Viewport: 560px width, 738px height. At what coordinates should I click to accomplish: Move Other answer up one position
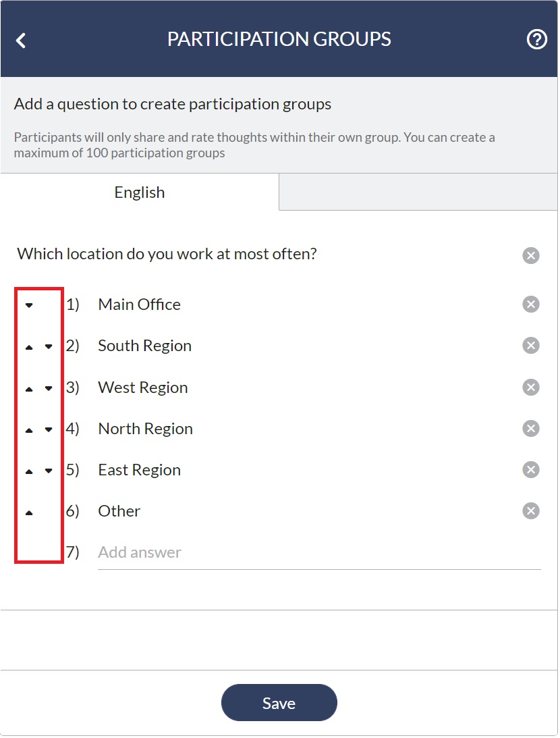[29, 512]
